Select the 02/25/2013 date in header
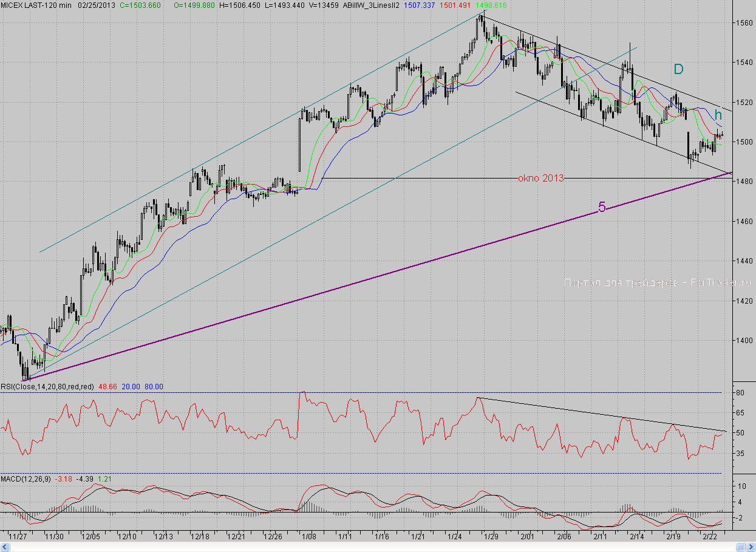Screen dimensions: 756x552 pos(97,5)
